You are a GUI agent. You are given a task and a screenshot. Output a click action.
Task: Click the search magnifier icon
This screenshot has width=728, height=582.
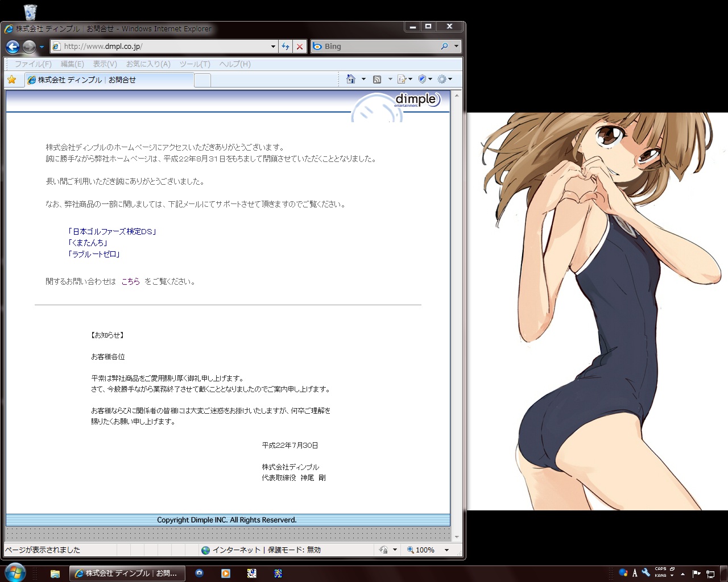click(x=445, y=47)
